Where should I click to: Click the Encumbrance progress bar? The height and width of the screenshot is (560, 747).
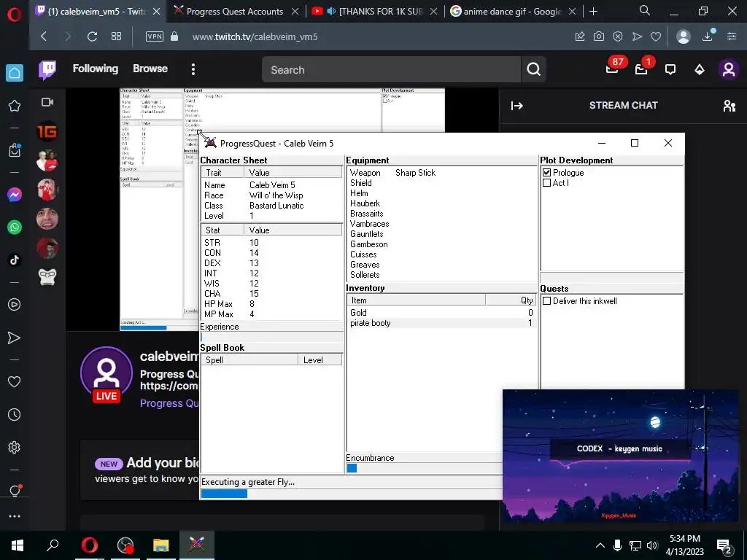click(x=424, y=468)
